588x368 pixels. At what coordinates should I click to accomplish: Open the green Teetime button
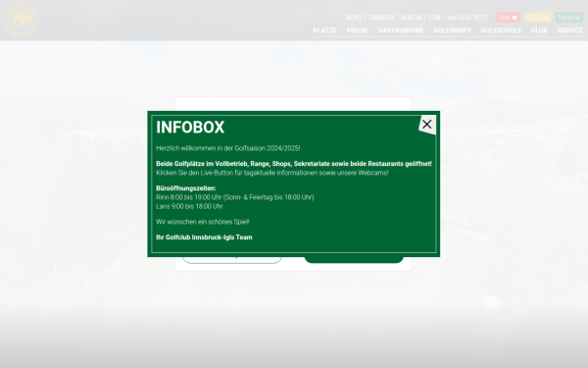(568, 18)
